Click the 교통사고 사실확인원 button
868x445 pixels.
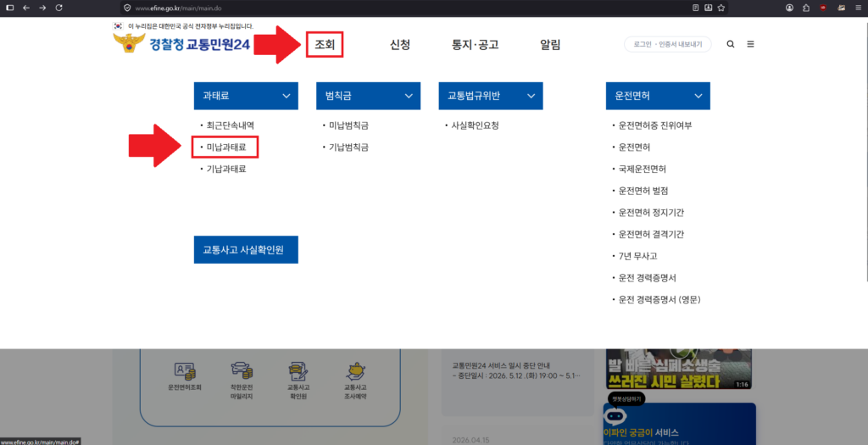click(x=246, y=249)
